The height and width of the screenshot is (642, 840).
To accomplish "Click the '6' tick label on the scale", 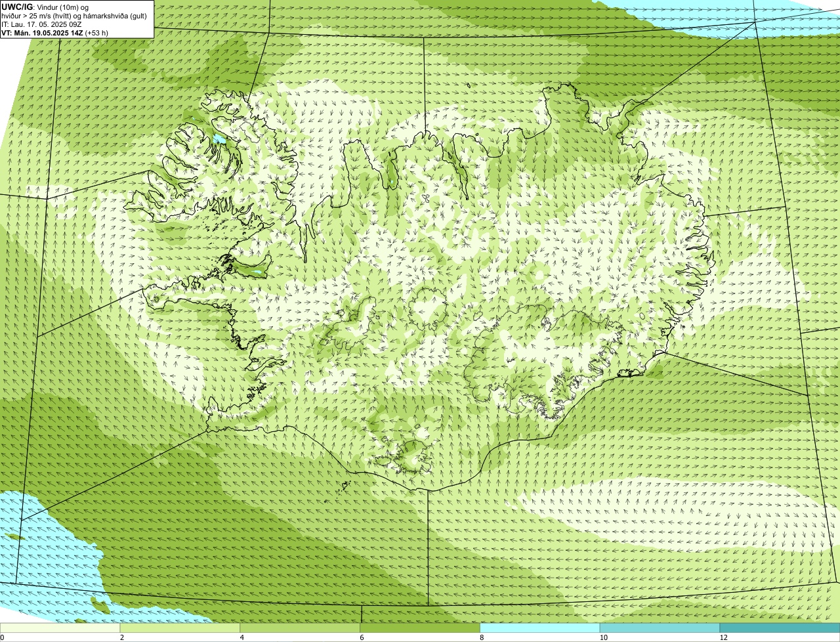I will point(362,637).
